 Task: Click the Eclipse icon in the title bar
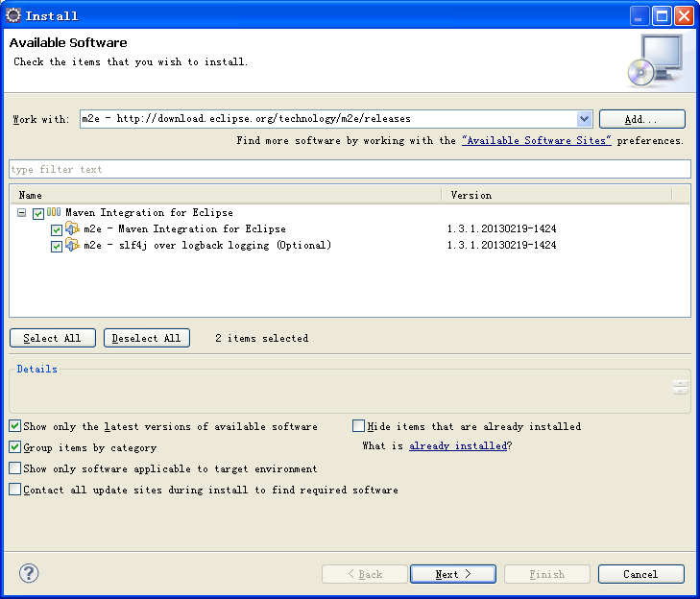pos(12,15)
